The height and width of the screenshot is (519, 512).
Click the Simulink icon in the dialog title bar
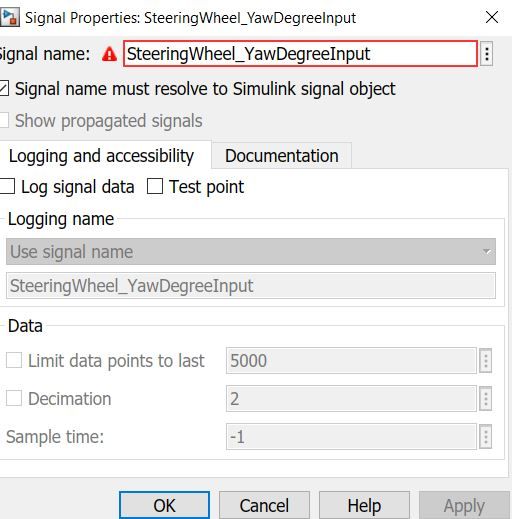[10, 17]
